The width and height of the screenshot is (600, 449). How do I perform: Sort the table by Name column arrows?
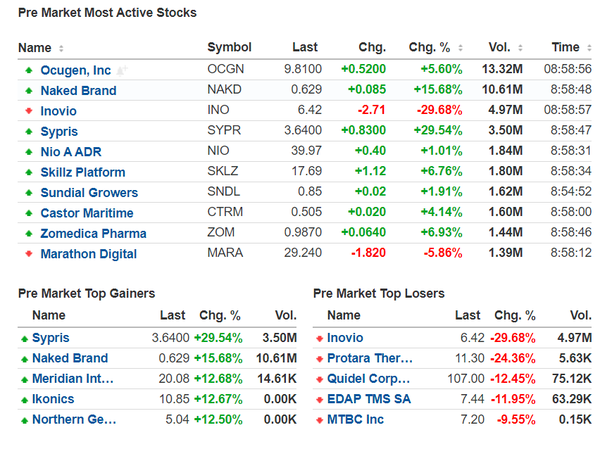pos(61,48)
